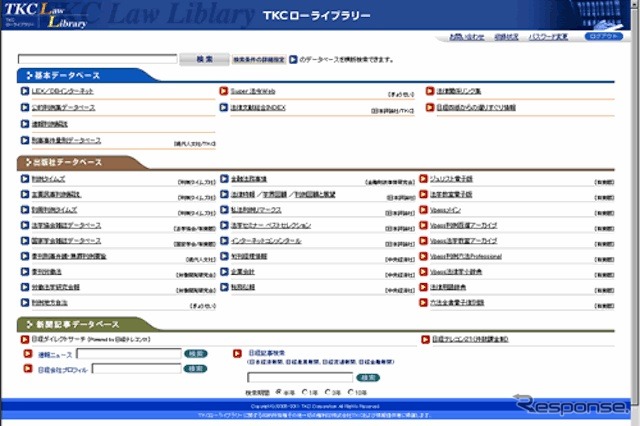This screenshot has height=426, width=640.
Task: Select the 3年 search period radio button
Action: [x=327, y=392]
